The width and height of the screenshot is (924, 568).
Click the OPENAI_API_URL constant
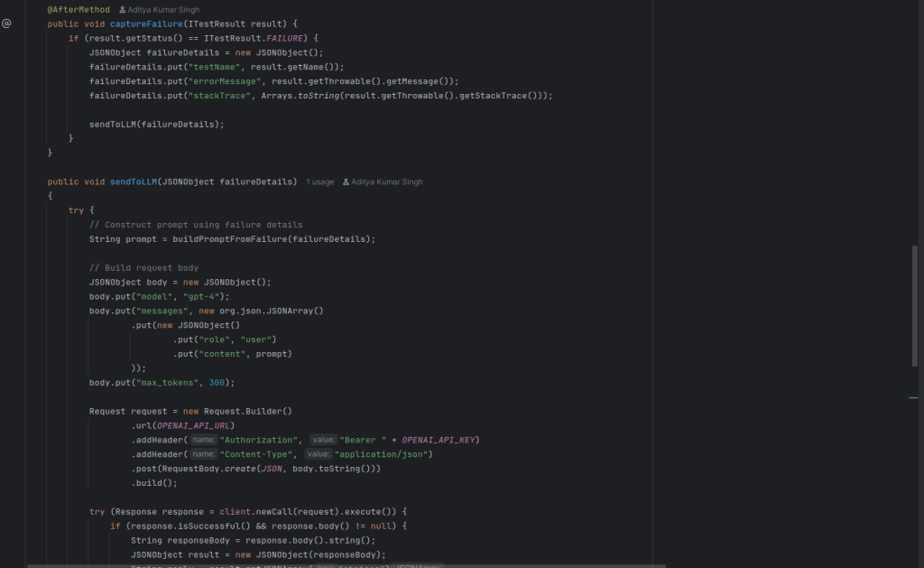click(194, 425)
